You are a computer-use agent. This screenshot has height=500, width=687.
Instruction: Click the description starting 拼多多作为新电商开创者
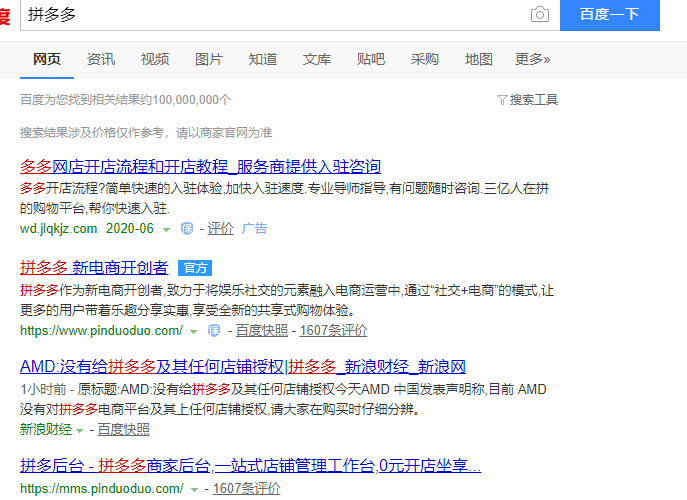point(287,300)
